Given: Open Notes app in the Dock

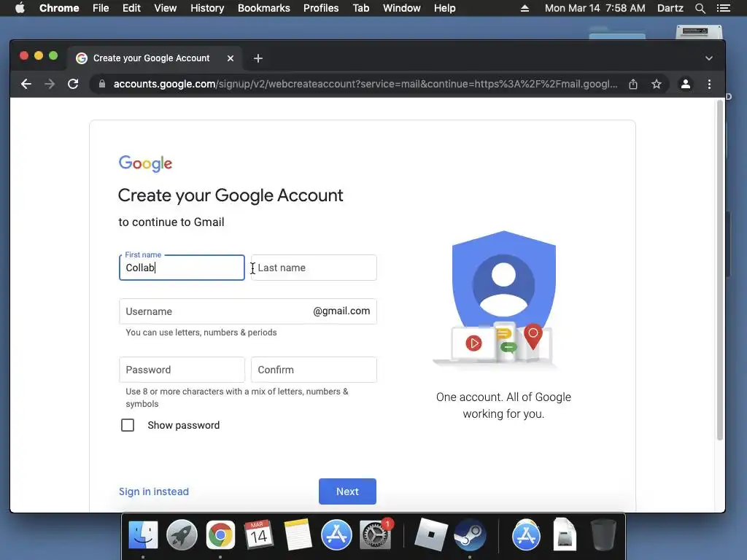Looking at the screenshot, I should [x=298, y=534].
